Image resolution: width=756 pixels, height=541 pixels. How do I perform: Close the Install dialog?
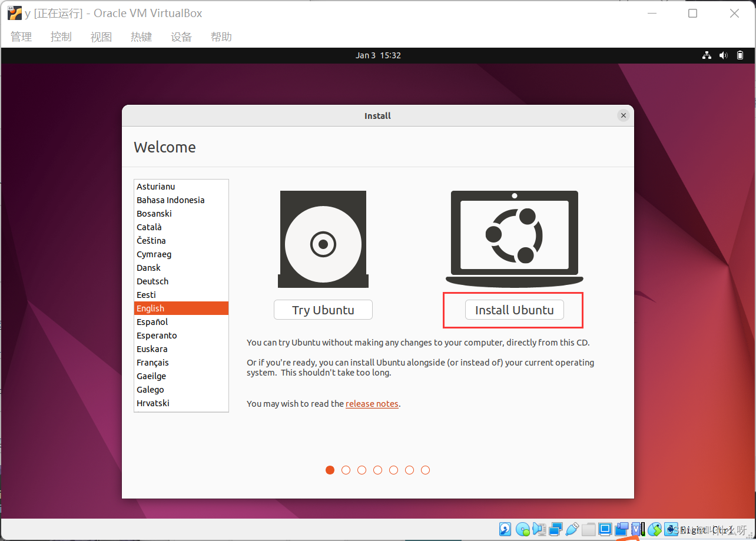click(x=624, y=115)
